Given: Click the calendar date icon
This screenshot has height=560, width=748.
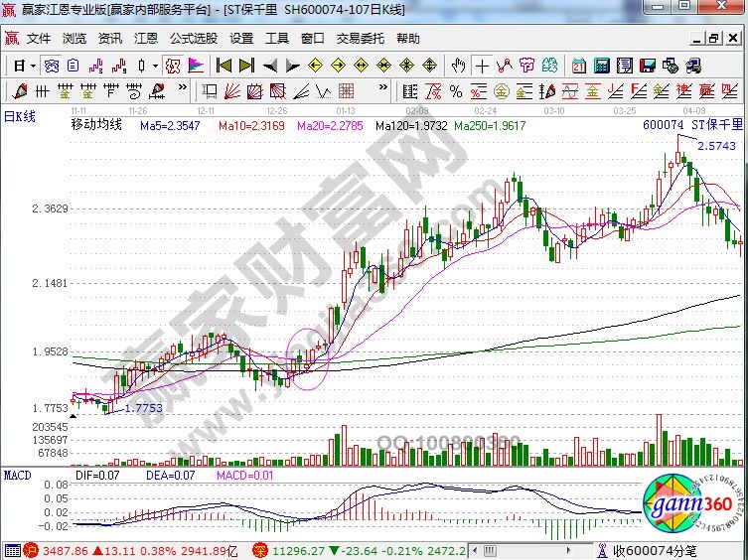Looking at the screenshot, I should pos(579,66).
